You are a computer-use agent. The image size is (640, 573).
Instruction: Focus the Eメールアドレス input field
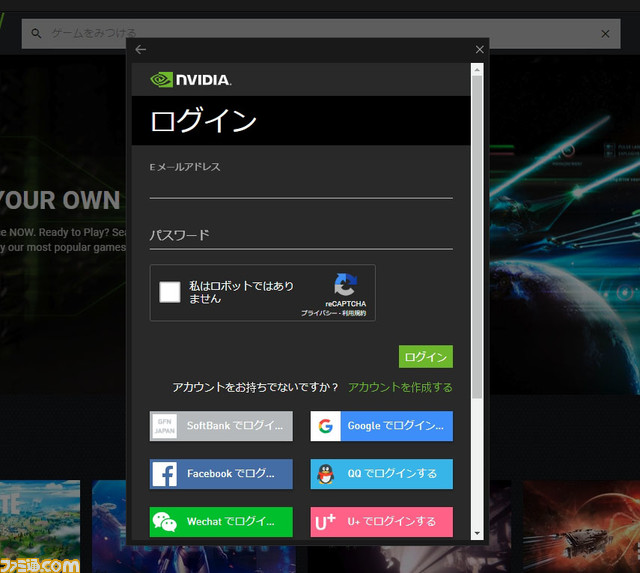pos(301,188)
